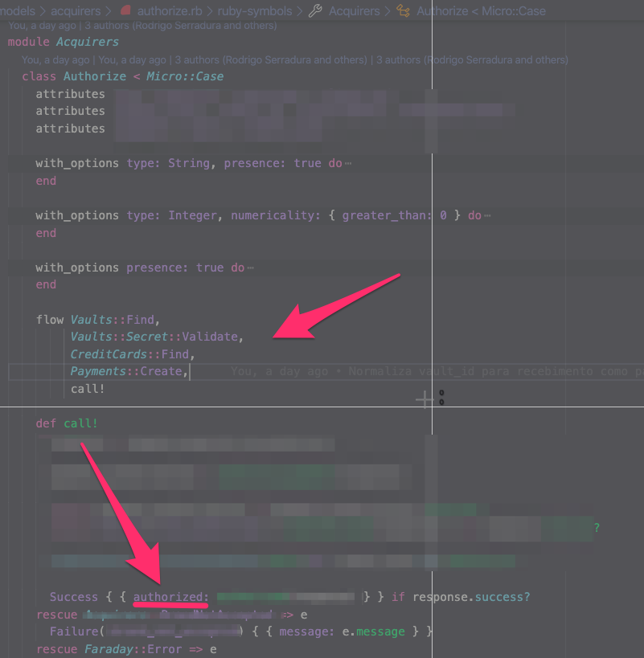
Task: Click 'Faraday::Error' in rescue line
Action: click(x=133, y=649)
